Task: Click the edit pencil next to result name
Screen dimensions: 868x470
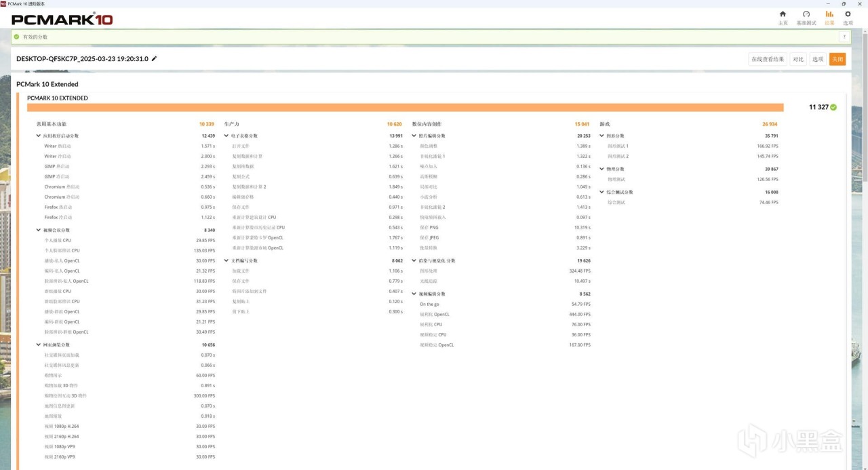Action: 154,59
